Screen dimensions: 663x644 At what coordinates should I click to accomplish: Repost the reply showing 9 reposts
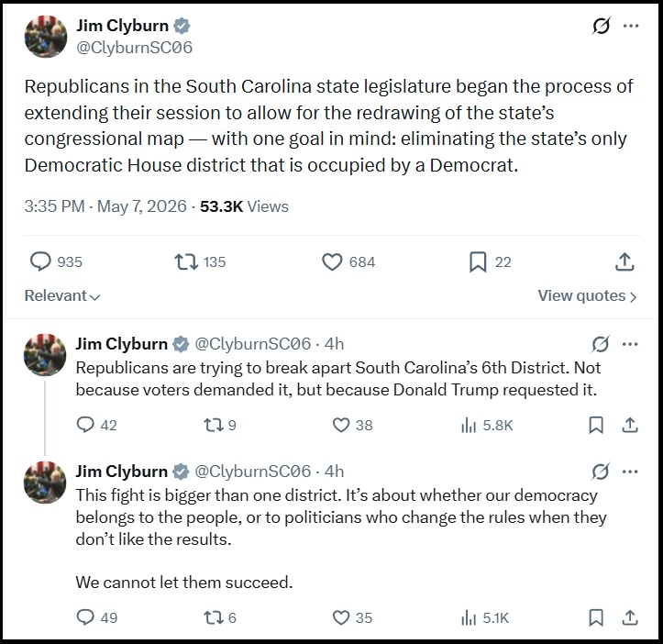coord(219,425)
